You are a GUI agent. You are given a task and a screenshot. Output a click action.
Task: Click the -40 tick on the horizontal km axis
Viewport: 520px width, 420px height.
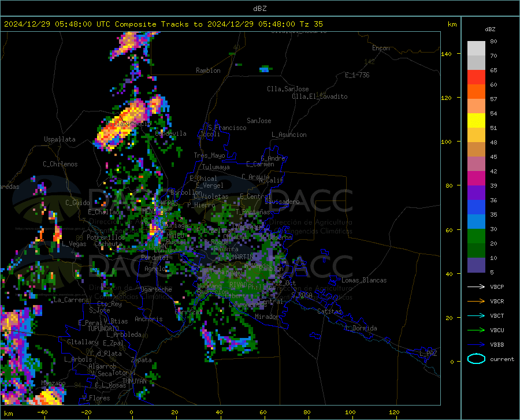click(x=42, y=412)
